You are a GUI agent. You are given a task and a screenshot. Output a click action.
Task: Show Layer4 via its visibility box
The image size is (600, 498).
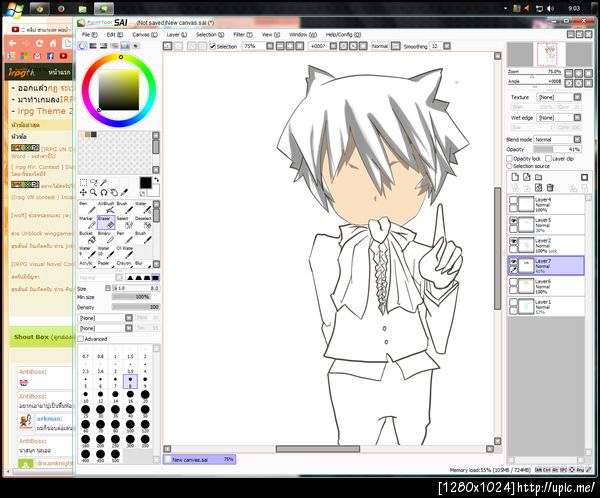pyautogui.click(x=514, y=201)
